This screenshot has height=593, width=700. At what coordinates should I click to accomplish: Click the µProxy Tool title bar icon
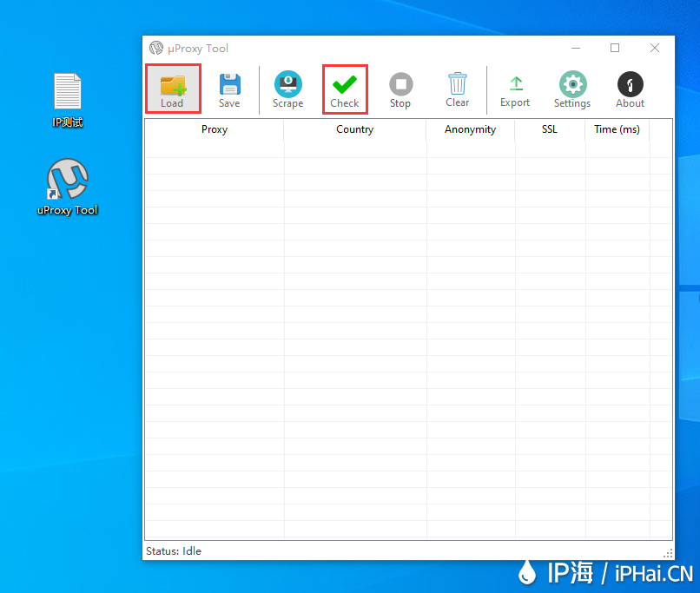(156, 49)
